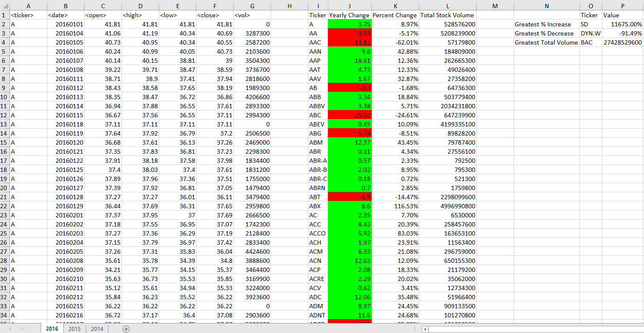Click the <low> header cell
The width and height of the screenshot is (644, 333).
(177, 15)
